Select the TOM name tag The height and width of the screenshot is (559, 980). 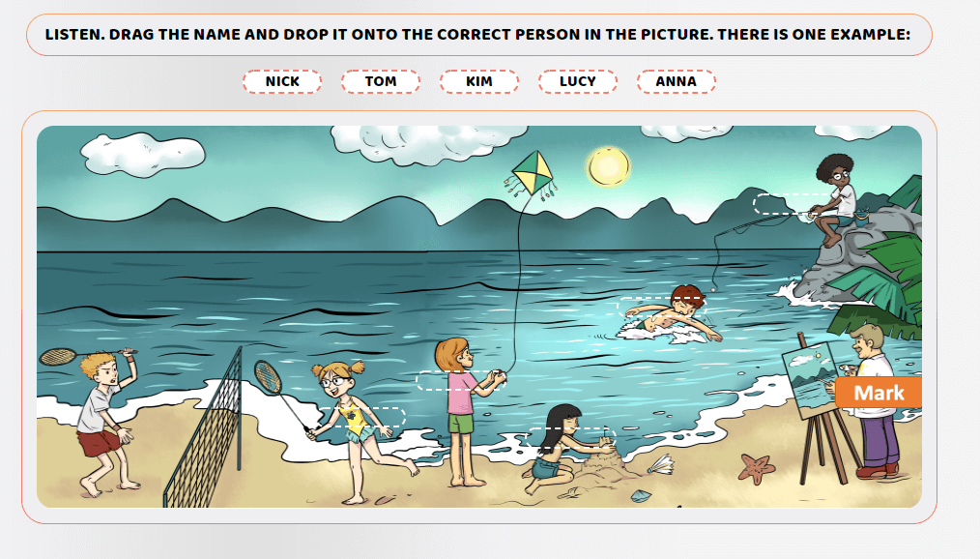pyautogui.click(x=381, y=81)
